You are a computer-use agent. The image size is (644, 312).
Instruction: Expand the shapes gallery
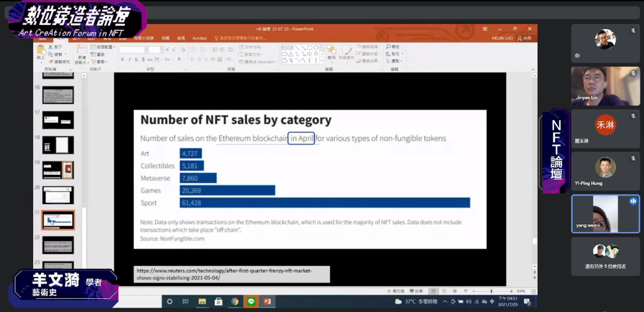click(322, 61)
